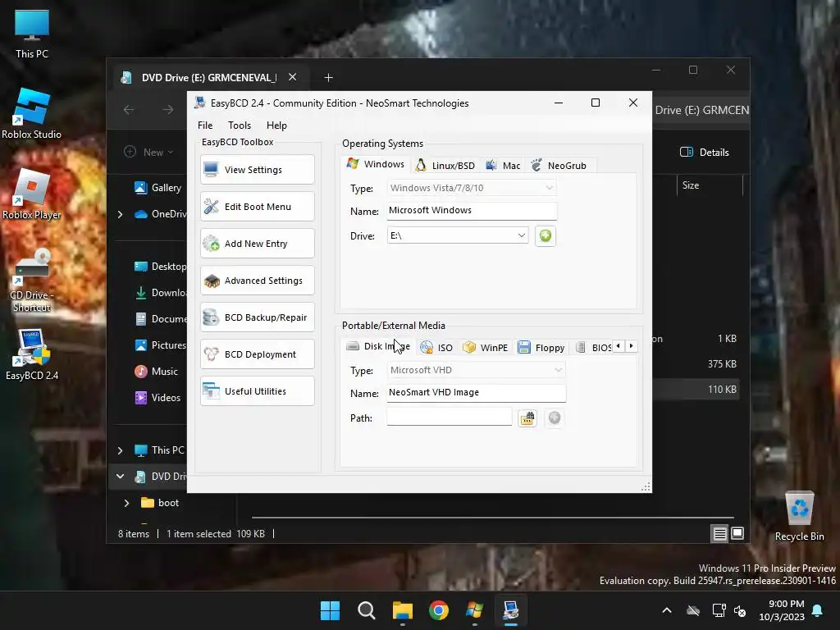This screenshot has width=840, height=630.
Task: Click the empty Path input field
Action: tap(449, 418)
